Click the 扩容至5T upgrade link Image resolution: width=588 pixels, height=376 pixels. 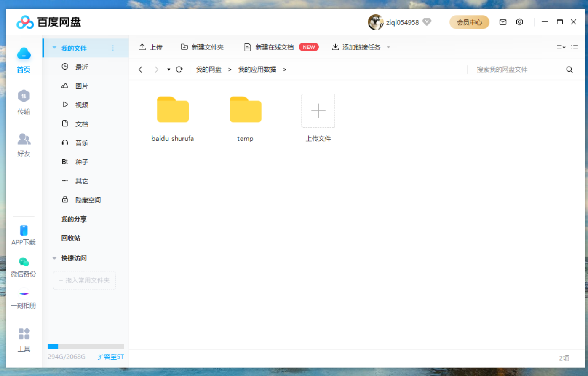(110, 356)
